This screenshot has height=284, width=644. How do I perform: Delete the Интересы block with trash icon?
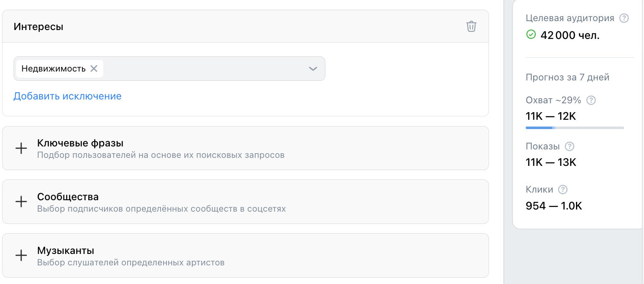coord(471,27)
